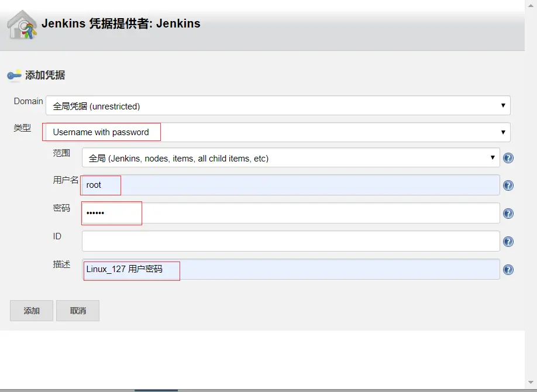Click the key icon beside 添加凭据
The image size is (537, 392).
pos(15,75)
